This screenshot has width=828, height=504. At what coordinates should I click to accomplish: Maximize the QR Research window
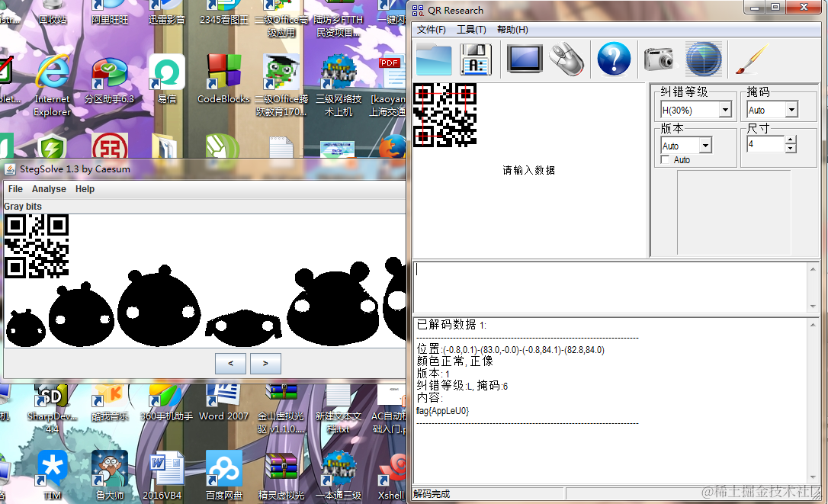coord(775,8)
